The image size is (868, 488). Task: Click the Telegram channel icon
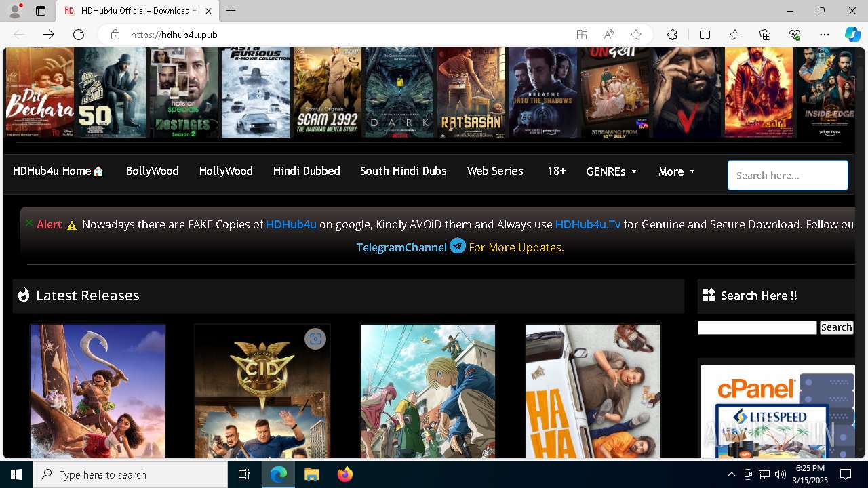458,246
